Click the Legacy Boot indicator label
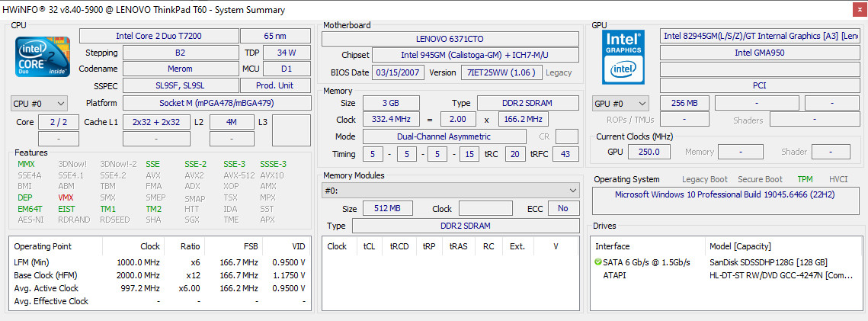Viewport: 868px width, 321px height. [705, 179]
